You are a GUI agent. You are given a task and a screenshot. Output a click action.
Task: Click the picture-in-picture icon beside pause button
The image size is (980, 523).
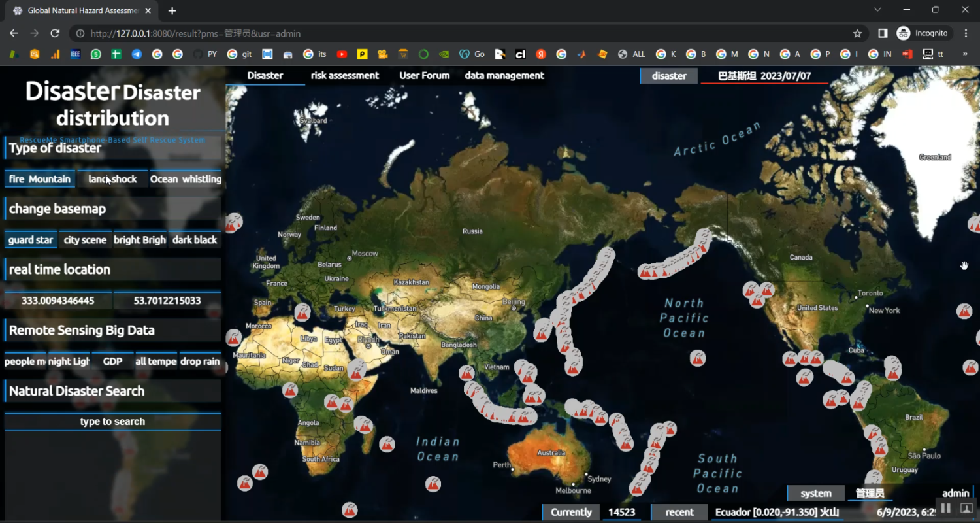966,508
